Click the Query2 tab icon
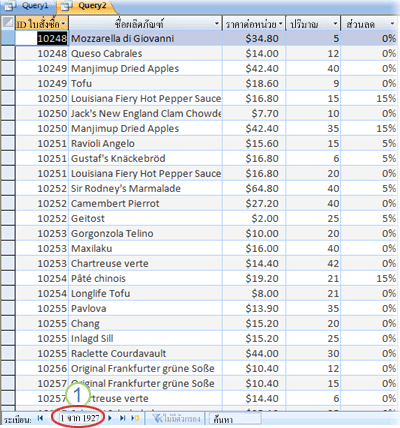 [x=67, y=6]
